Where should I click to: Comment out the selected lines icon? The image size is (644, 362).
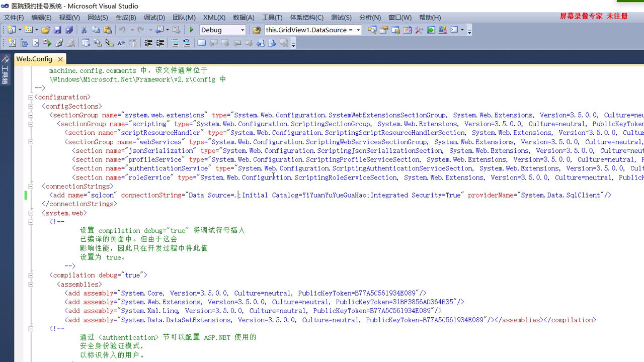point(175,43)
